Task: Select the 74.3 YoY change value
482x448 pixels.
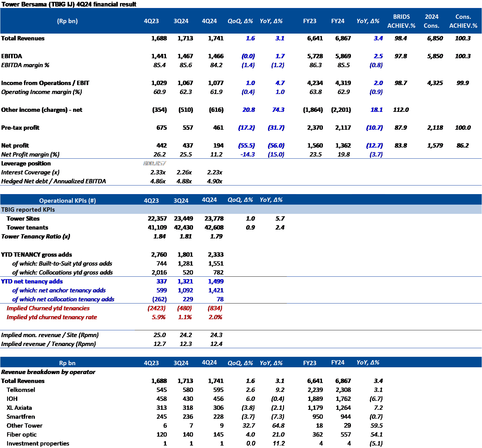Action: pos(278,110)
